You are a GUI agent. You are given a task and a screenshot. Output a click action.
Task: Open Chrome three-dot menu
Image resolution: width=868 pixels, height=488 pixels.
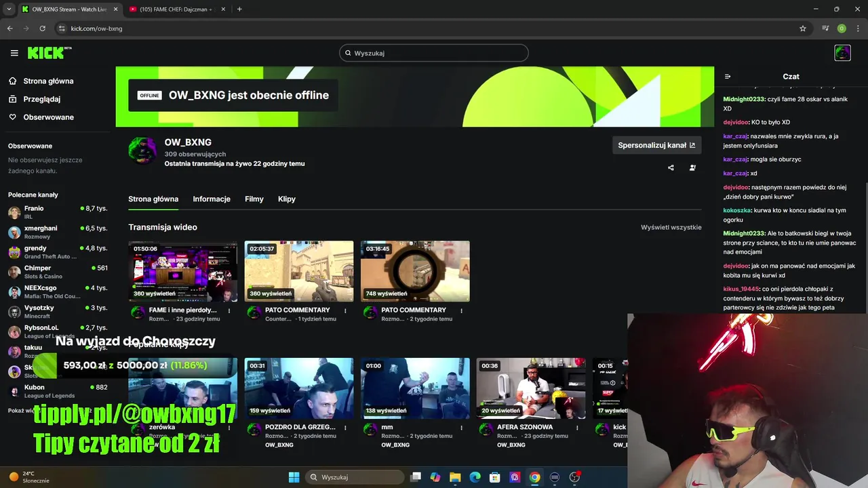click(x=858, y=28)
